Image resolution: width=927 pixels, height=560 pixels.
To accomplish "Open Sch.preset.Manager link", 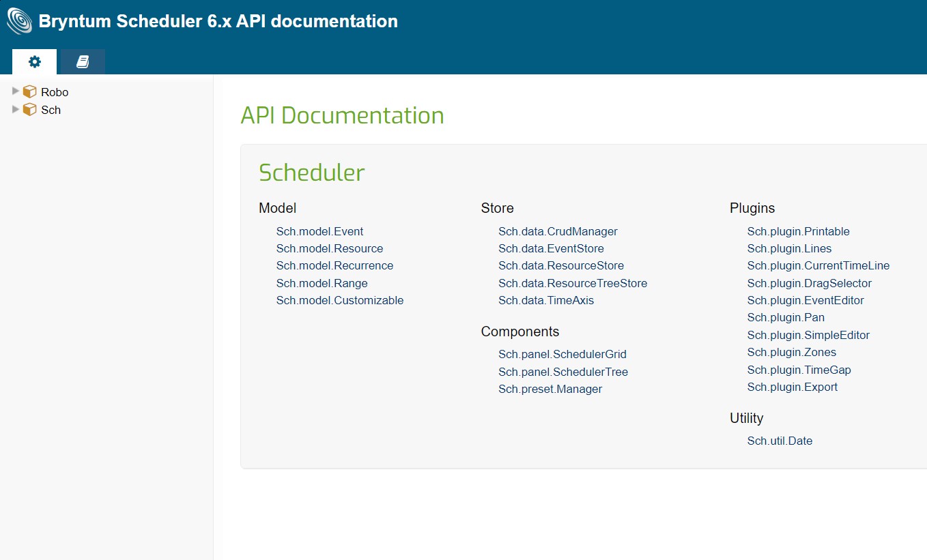I will 550,389.
